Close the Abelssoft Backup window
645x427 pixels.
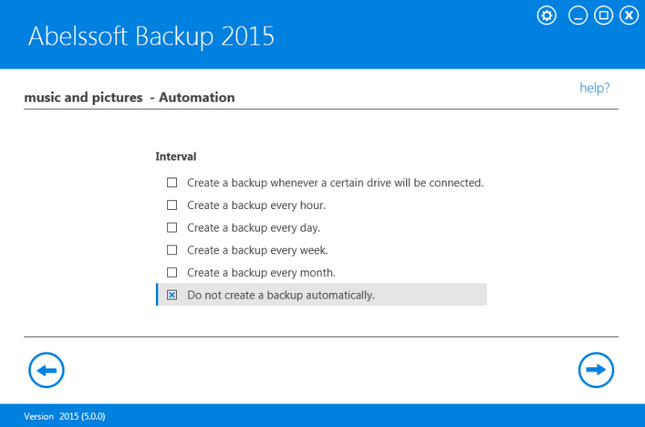[x=629, y=16]
